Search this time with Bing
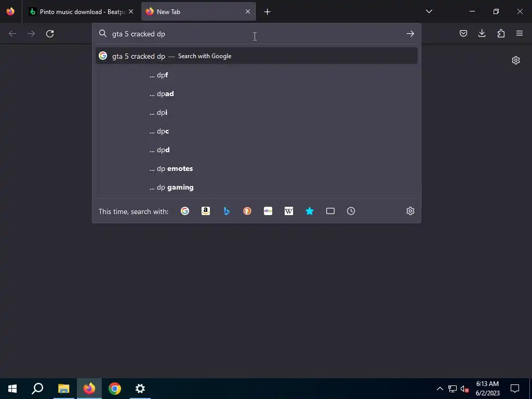 click(227, 211)
